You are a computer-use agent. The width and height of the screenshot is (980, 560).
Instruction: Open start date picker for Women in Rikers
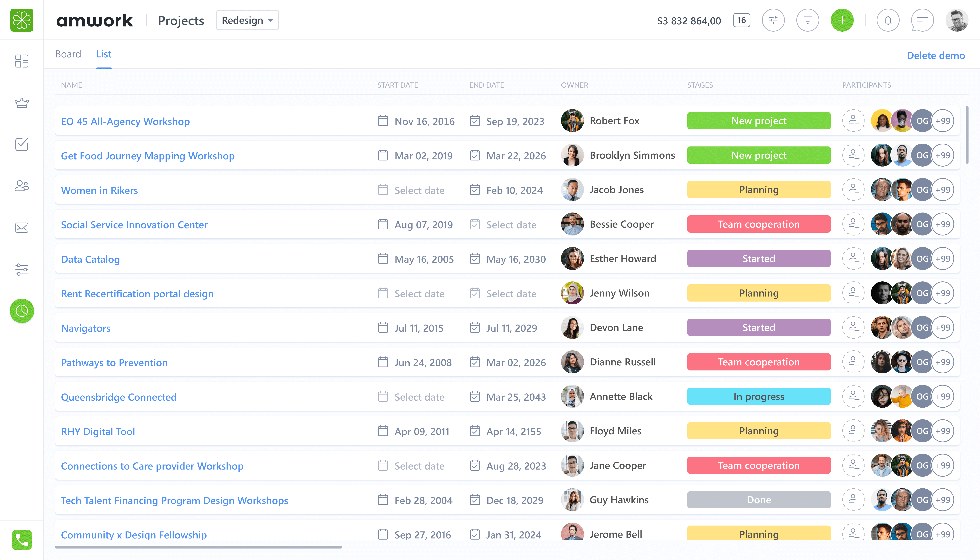tap(419, 190)
